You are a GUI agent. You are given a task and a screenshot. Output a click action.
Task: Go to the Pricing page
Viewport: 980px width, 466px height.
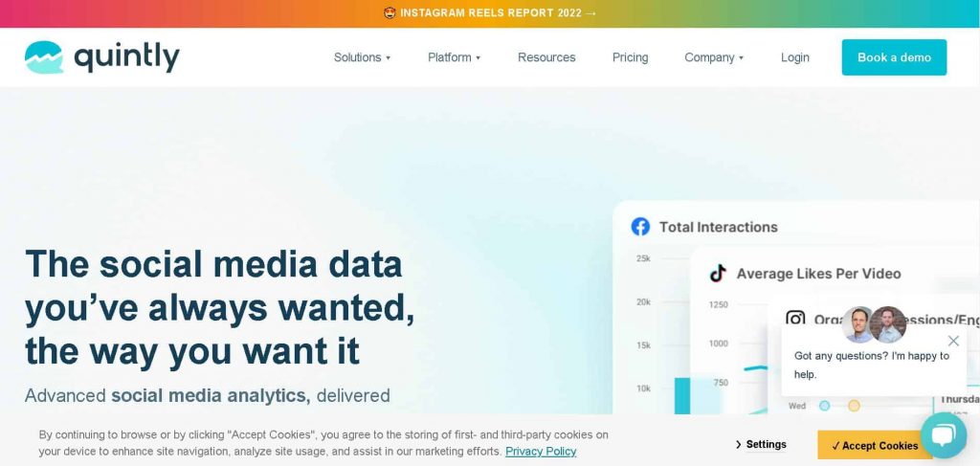click(630, 57)
